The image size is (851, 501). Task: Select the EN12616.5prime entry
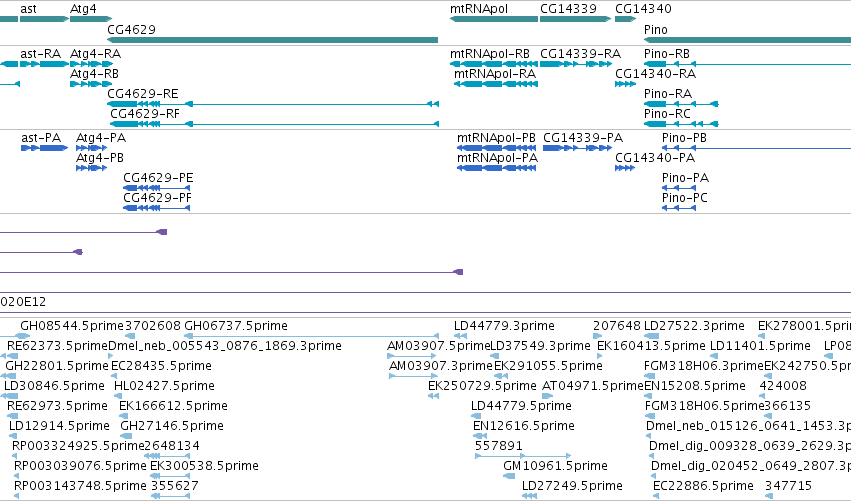click(524, 426)
